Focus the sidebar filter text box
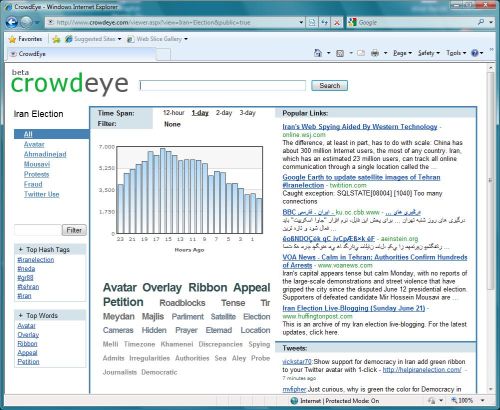The image size is (500, 410). pos(38,230)
